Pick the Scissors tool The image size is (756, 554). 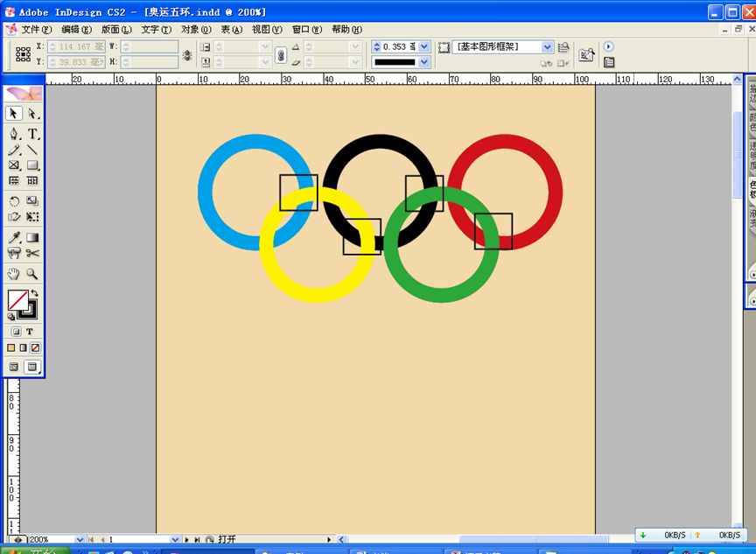32,254
